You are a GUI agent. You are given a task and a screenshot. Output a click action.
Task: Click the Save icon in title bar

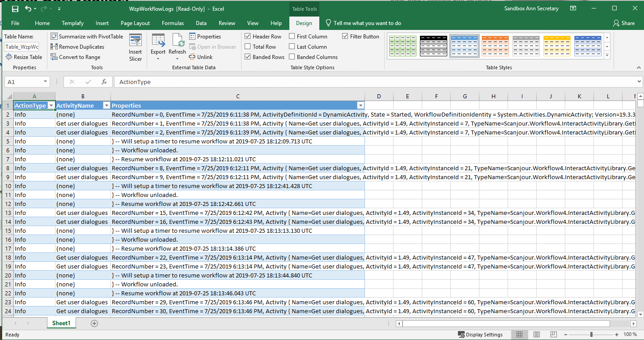[15, 9]
